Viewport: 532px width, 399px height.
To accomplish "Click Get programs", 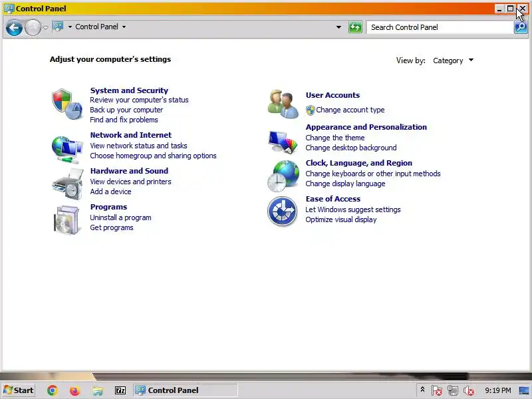I will click(112, 227).
